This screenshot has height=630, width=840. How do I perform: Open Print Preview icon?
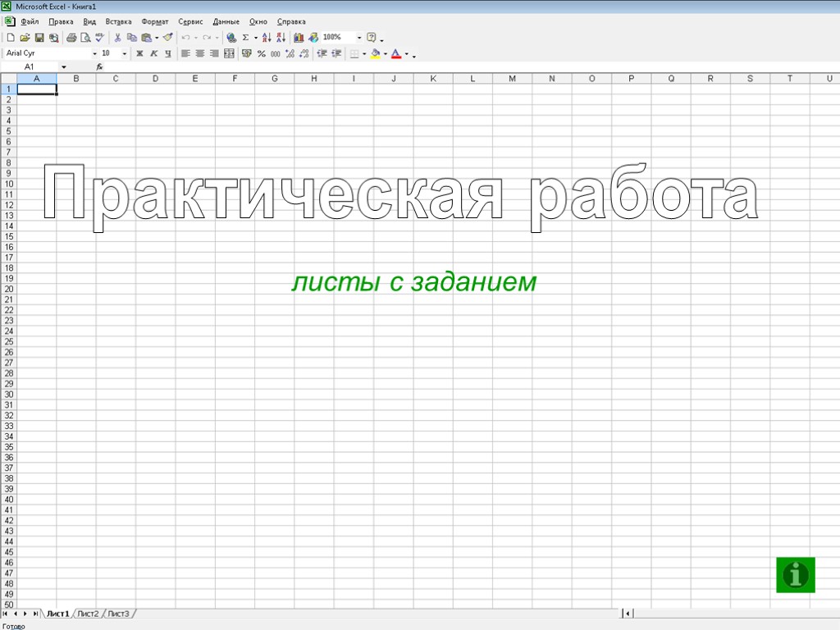[x=85, y=38]
